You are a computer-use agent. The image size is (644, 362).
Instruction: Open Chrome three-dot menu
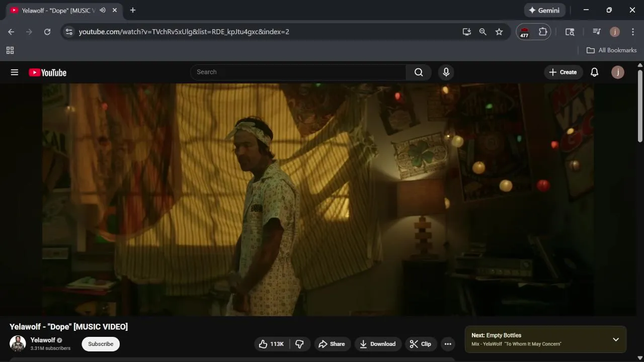(x=633, y=32)
